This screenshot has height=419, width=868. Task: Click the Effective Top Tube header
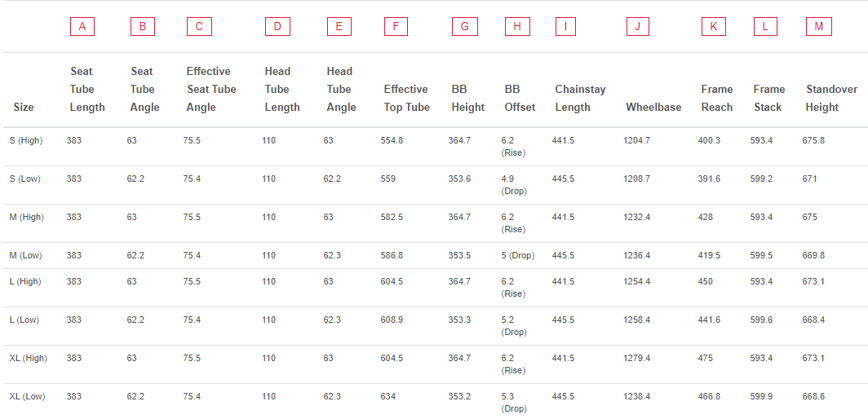[x=407, y=99]
